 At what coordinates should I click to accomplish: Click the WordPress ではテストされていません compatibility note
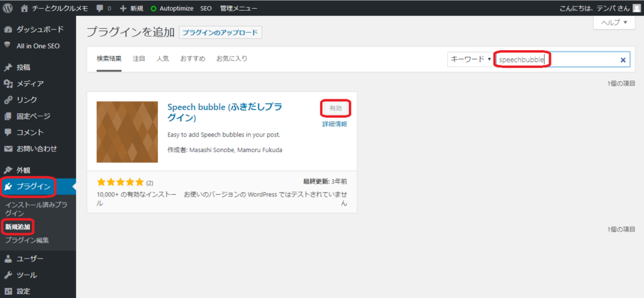click(x=266, y=198)
